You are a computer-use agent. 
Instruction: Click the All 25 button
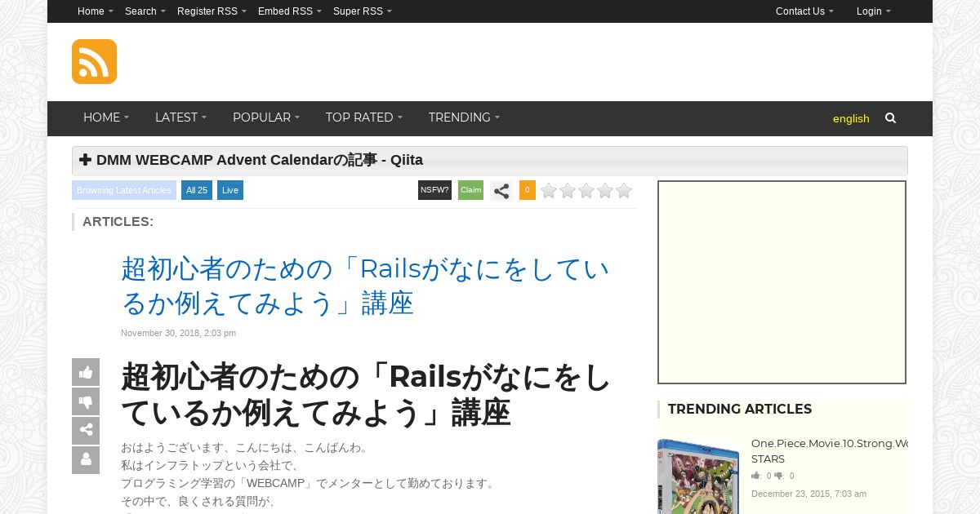tap(197, 190)
